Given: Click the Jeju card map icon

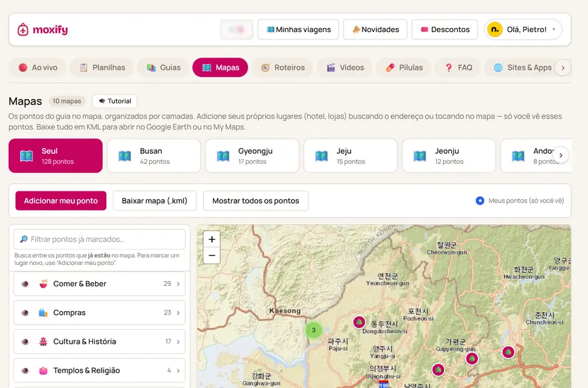Looking at the screenshot, I should (x=321, y=156).
